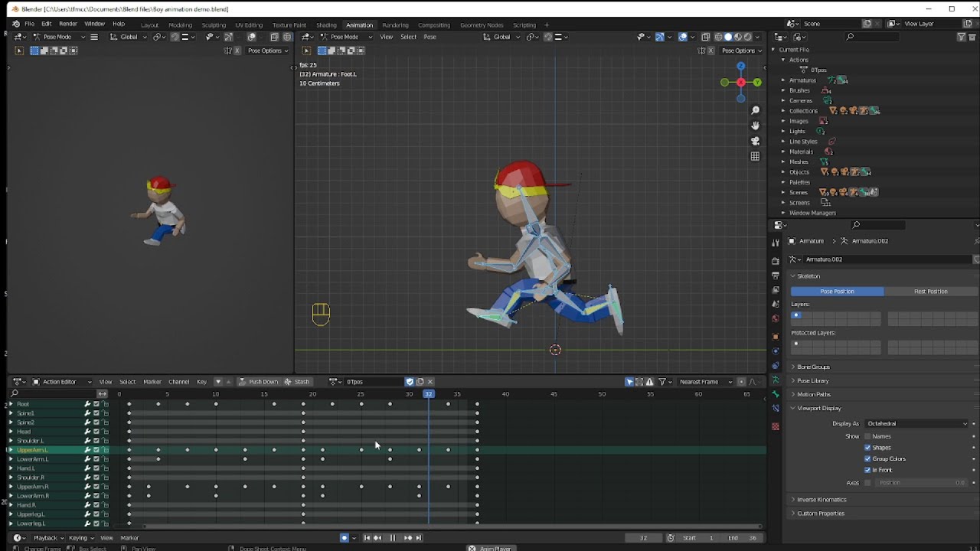Click the zoom magnifier icon in viewport
980x551 pixels.
click(x=755, y=110)
